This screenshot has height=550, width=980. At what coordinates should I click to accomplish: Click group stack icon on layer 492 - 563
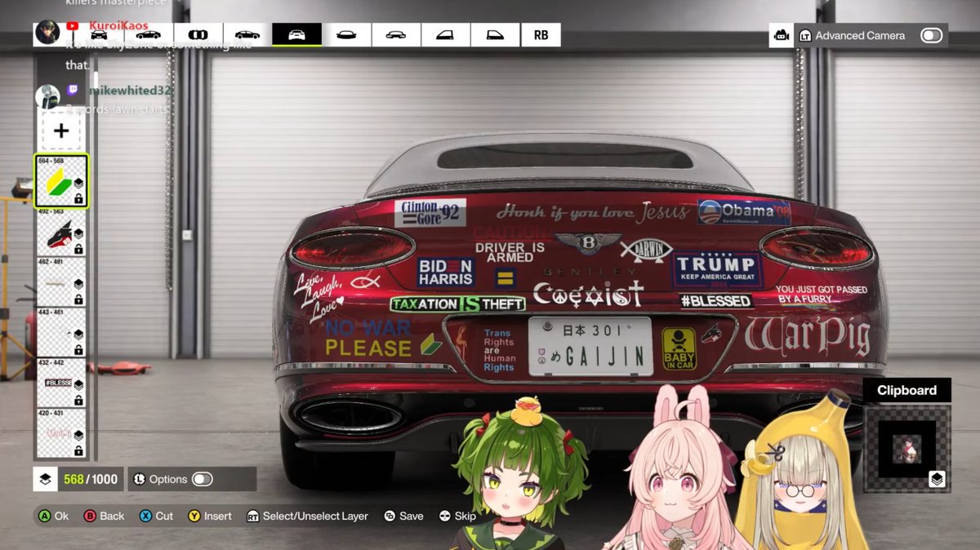pyautogui.click(x=78, y=234)
